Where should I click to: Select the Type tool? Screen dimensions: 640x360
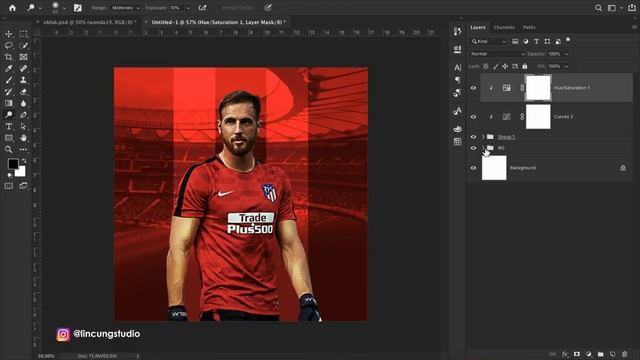point(9,127)
